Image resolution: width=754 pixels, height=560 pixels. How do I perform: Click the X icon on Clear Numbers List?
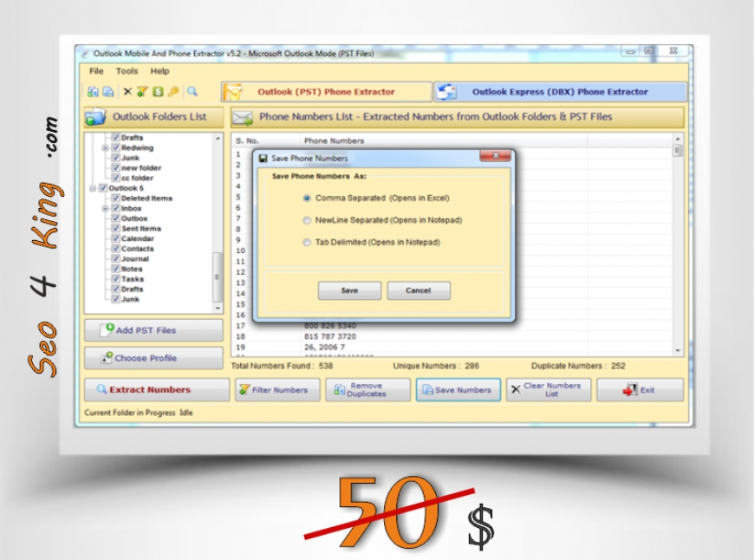tap(516, 389)
